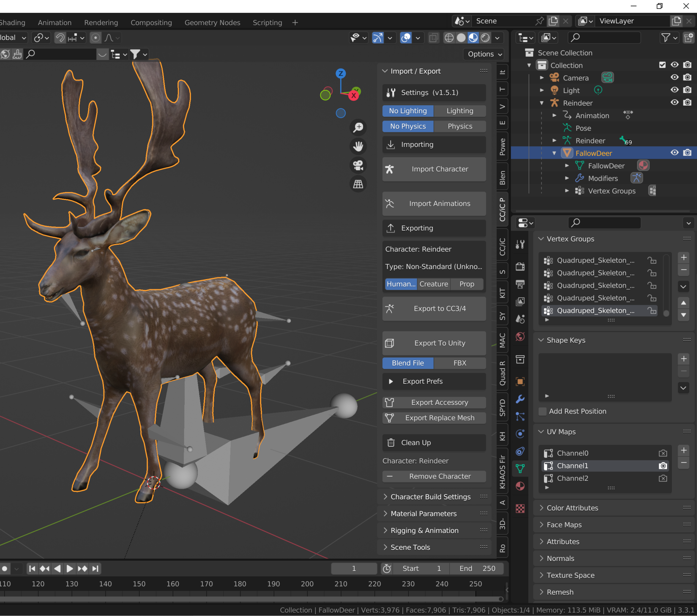Open the Particles properties tab icon
The height and width of the screenshot is (616, 697).
pos(520,416)
